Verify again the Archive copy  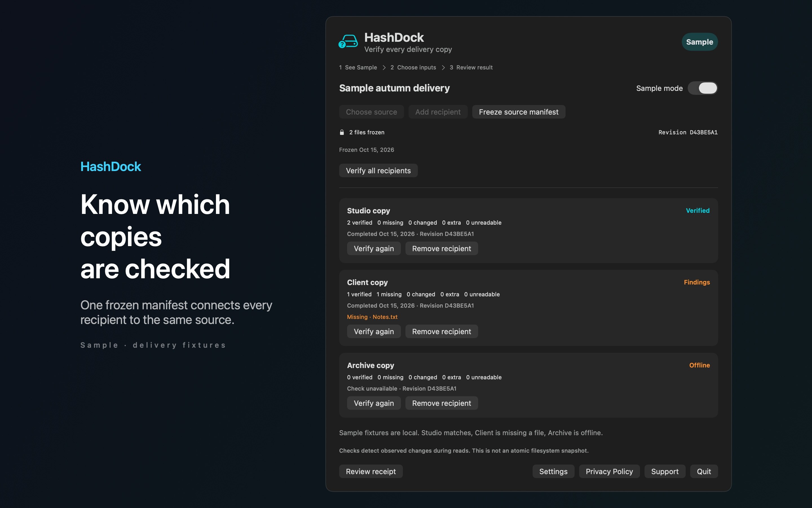coord(374,403)
